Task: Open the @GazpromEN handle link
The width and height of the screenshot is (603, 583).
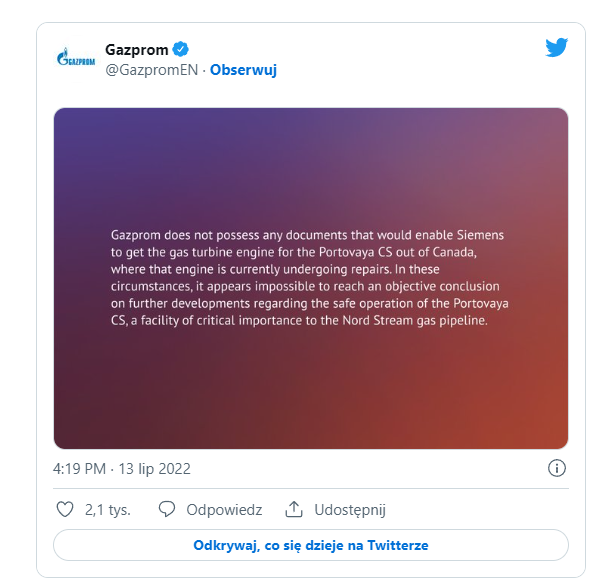Action: click(152, 70)
